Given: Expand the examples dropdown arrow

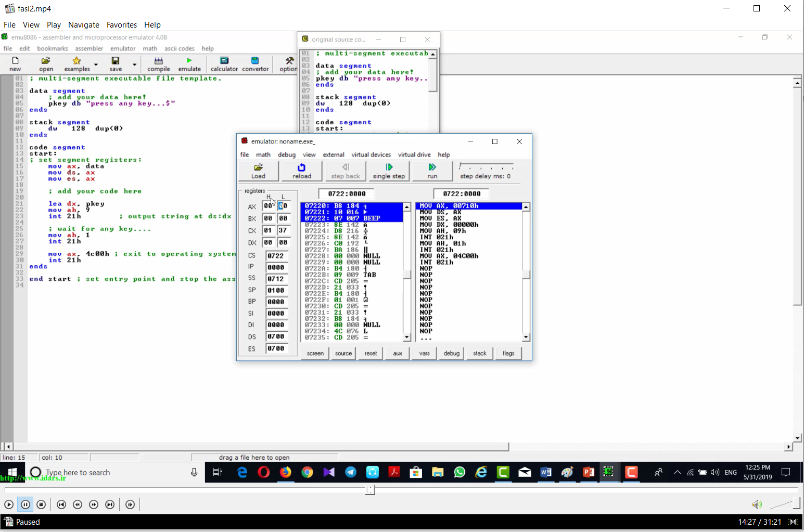Looking at the screenshot, I should tap(96, 64).
